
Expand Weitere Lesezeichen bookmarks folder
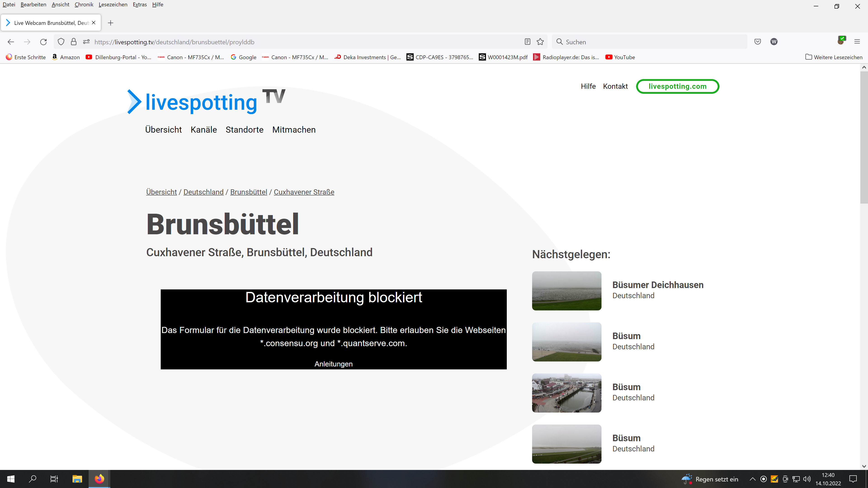coord(834,57)
